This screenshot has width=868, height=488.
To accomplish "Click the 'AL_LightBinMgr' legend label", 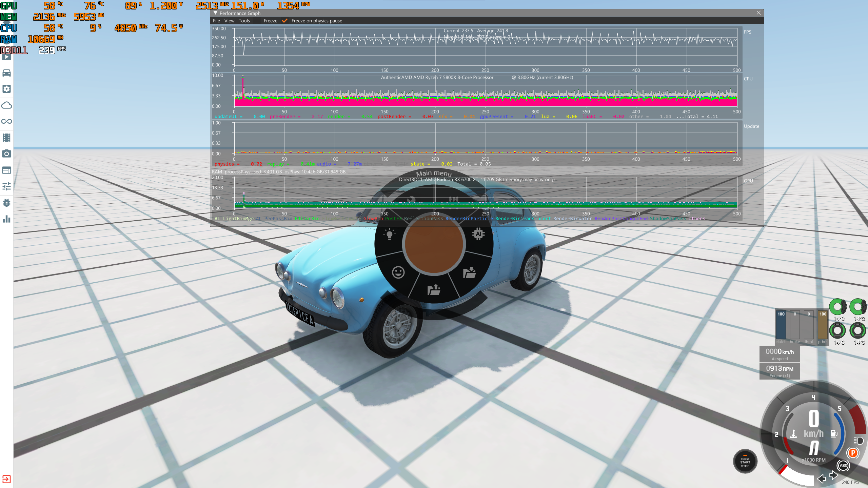I will (234, 219).
